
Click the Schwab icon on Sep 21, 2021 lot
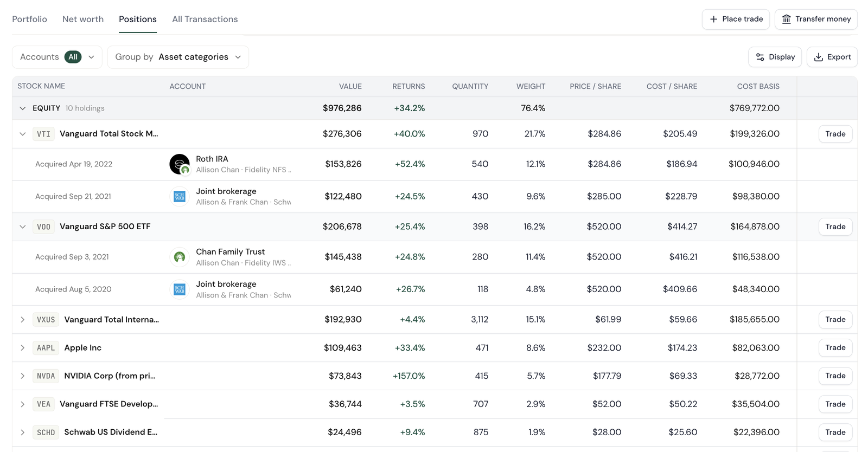click(x=180, y=196)
